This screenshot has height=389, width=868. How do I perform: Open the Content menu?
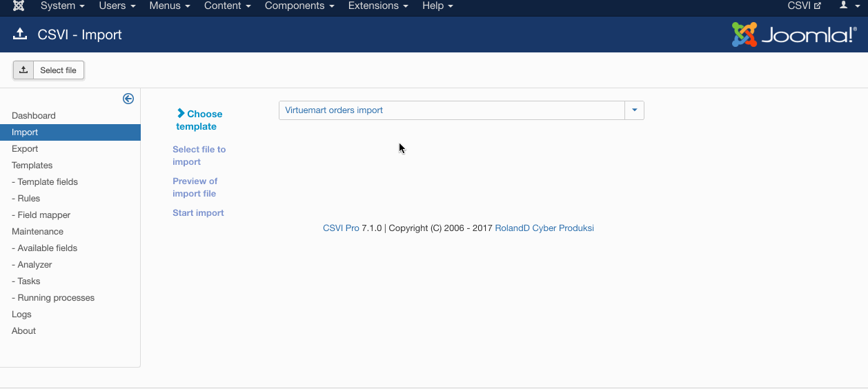tap(227, 6)
